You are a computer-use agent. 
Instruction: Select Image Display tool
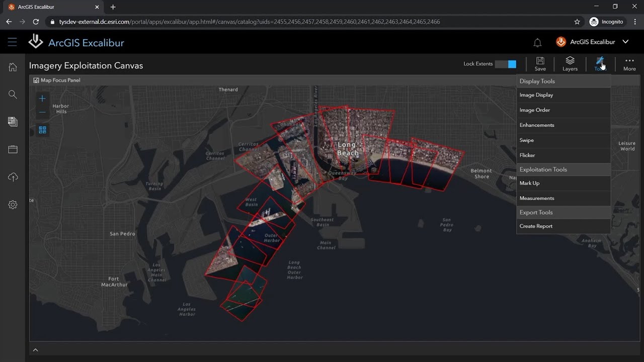coord(563,95)
